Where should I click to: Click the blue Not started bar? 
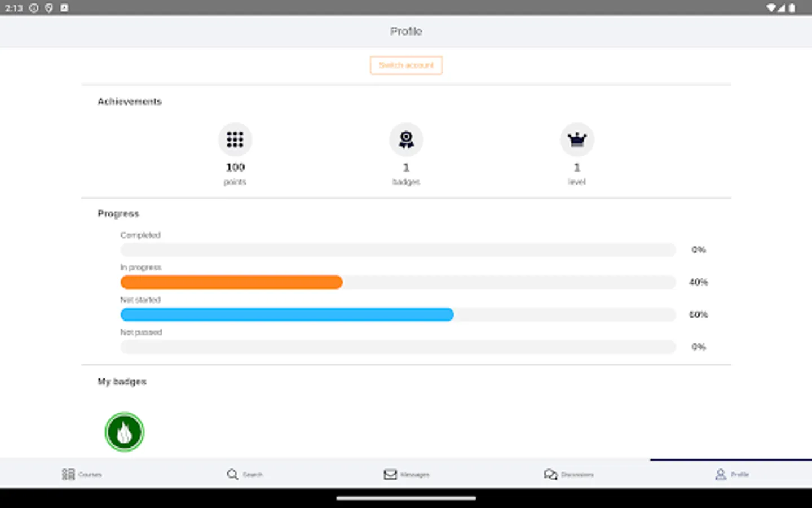click(x=287, y=314)
